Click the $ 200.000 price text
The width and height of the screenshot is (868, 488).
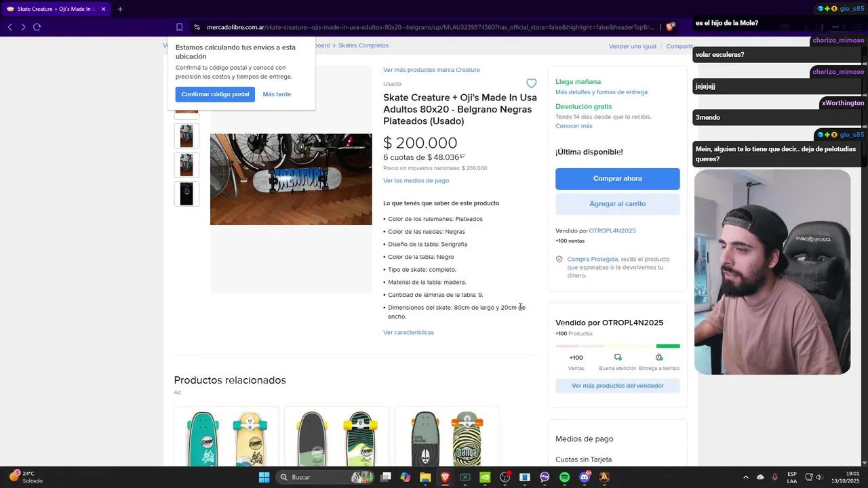tap(420, 143)
